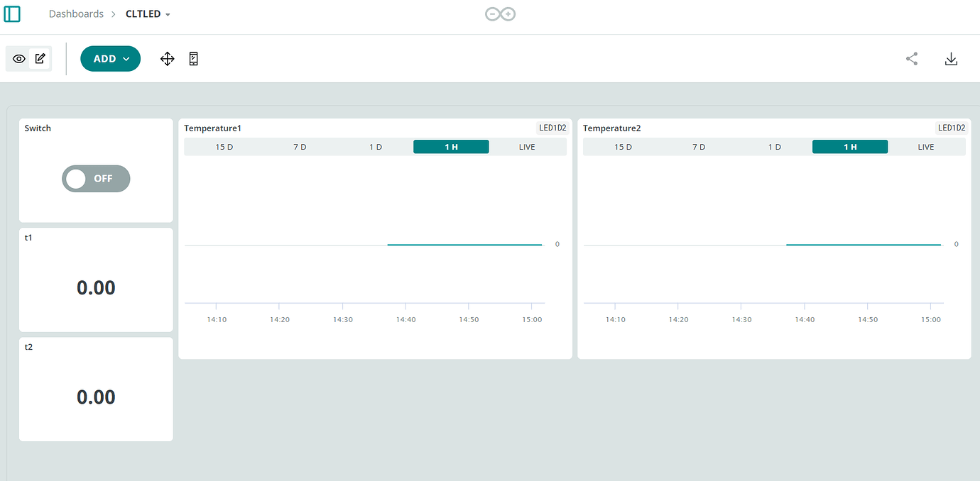Preview mobile layout with phone icon

pos(193,58)
